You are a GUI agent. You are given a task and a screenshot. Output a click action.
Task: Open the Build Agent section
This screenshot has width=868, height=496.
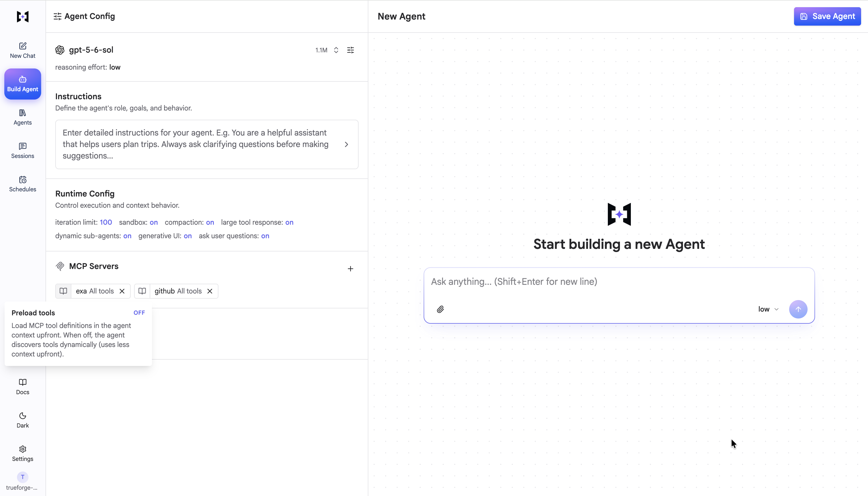pyautogui.click(x=22, y=84)
